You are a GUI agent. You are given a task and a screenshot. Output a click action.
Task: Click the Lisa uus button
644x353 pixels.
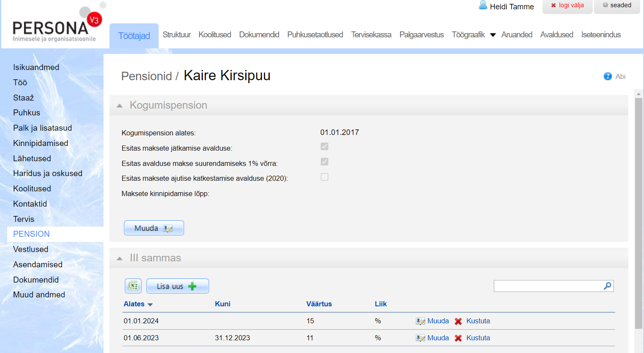pyautogui.click(x=177, y=286)
